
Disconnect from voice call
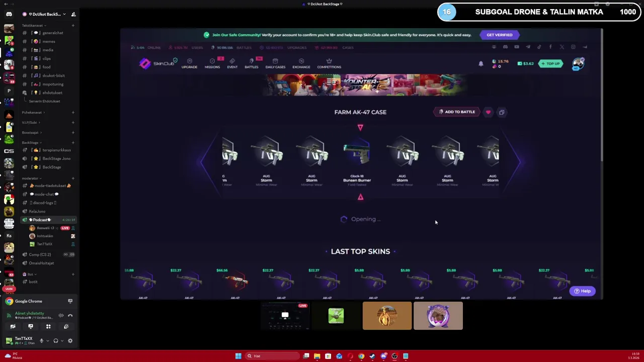point(70,316)
